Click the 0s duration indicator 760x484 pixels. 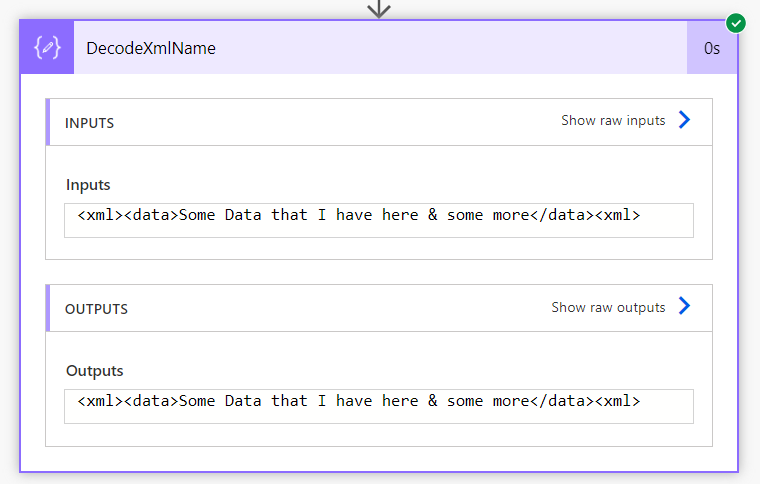tap(712, 48)
